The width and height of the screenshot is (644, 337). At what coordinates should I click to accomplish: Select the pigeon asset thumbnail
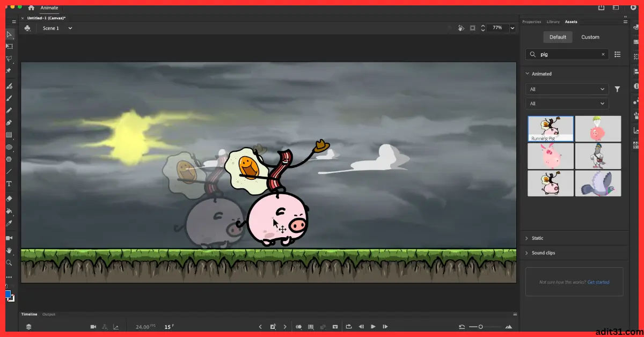tap(598, 184)
